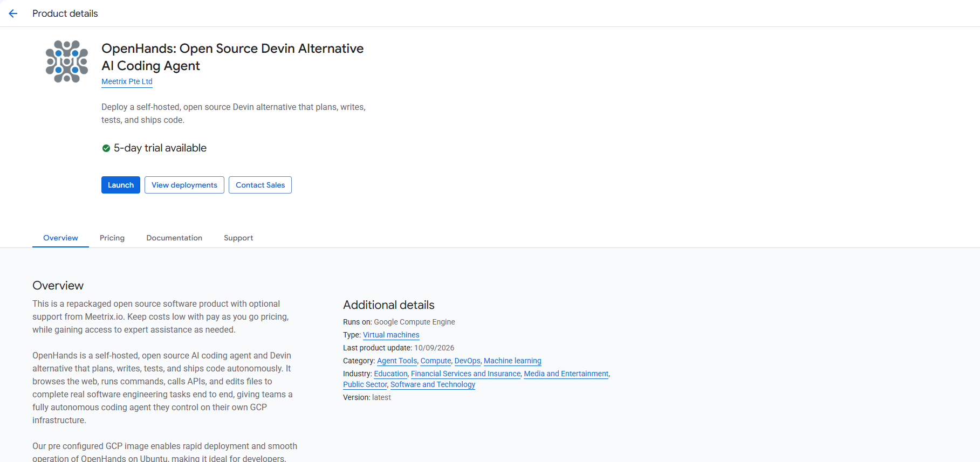The width and height of the screenshot is (980, 462).
Task: Go back using the left arrow icon
Action: pyautogui.click(x=13, y=13)
